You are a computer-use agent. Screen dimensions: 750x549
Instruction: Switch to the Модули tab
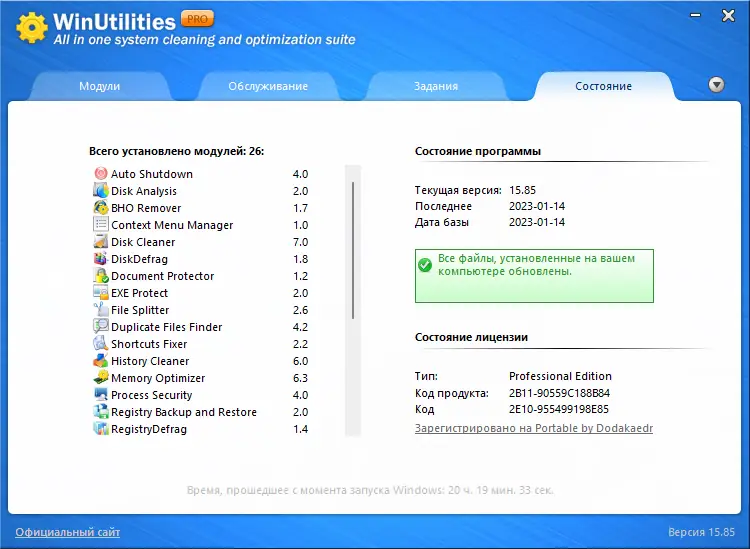[x=99, y=86]
